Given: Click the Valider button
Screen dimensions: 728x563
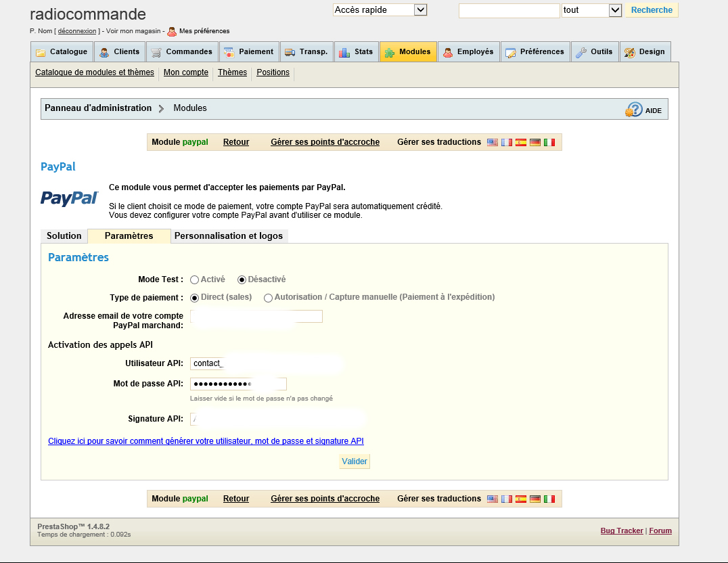Looking at the screenshot, I should coord(355,461).
